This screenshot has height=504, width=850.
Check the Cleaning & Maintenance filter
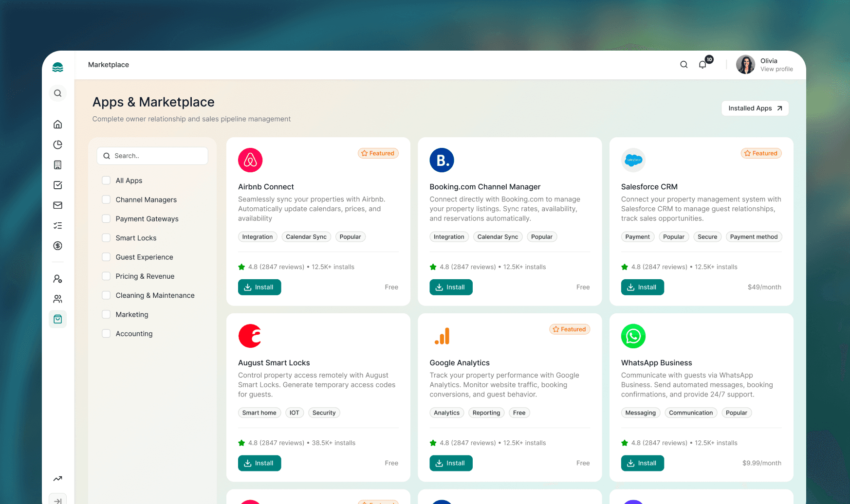(x=106, y=295)
